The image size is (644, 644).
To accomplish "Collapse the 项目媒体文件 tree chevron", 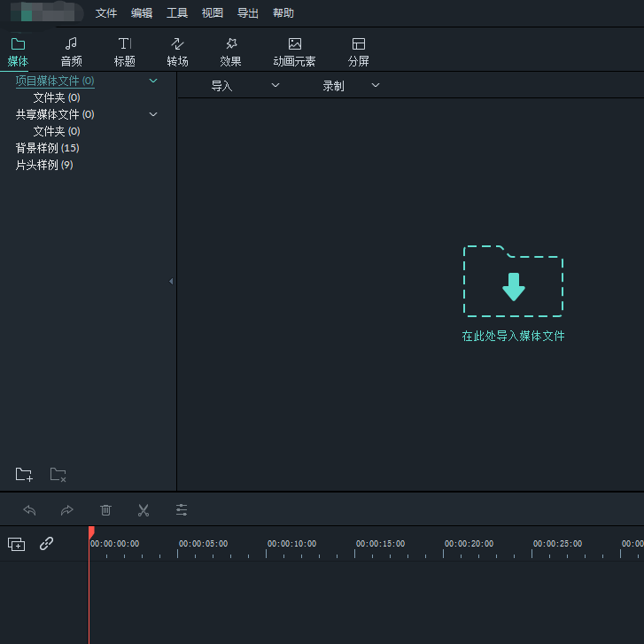I will [153, 81].
